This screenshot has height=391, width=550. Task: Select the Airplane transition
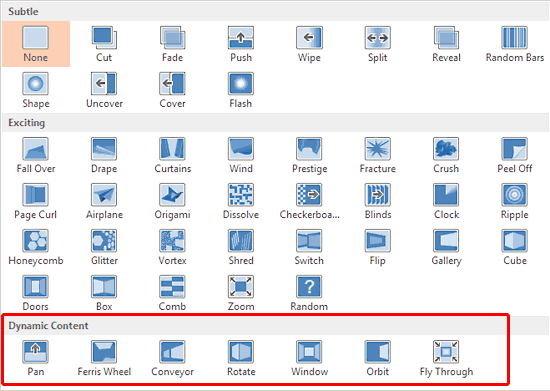click(104, 201)
